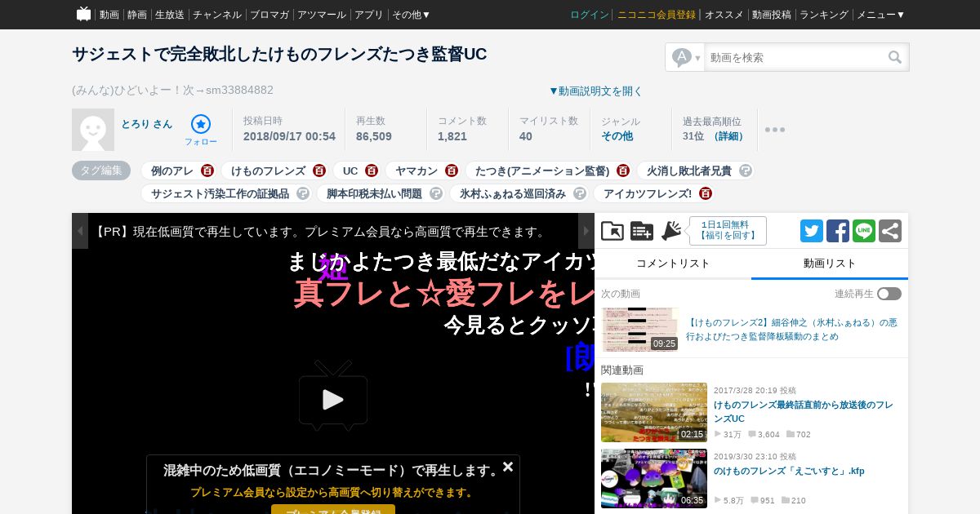
Task: Open the search target selector dropdown
Action: coord(686,57)
